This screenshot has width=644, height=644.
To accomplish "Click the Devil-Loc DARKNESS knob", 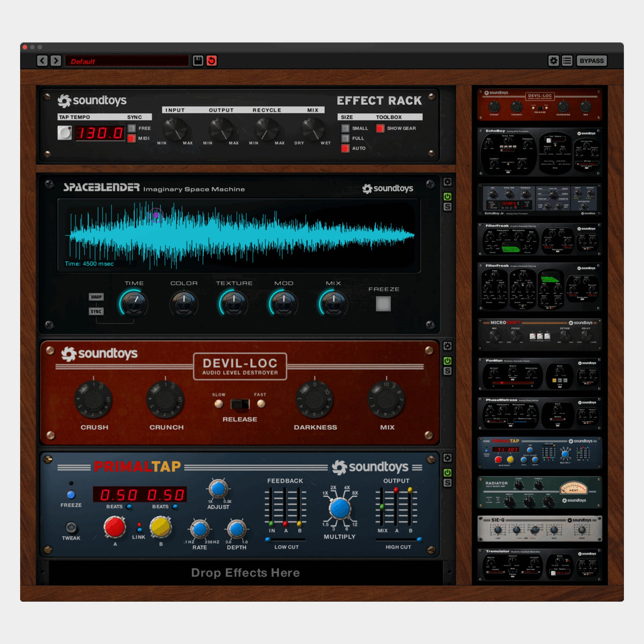I will click(314, 399).
